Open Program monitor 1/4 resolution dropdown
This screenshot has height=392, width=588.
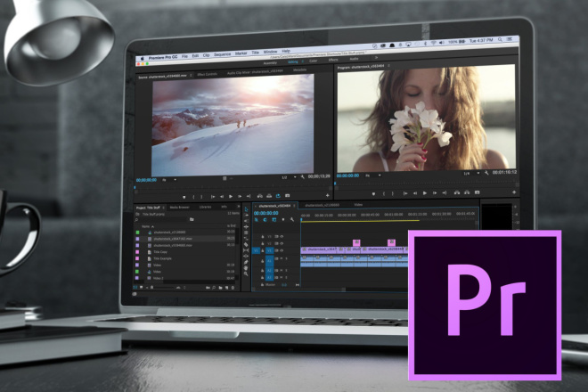[472, 174]
